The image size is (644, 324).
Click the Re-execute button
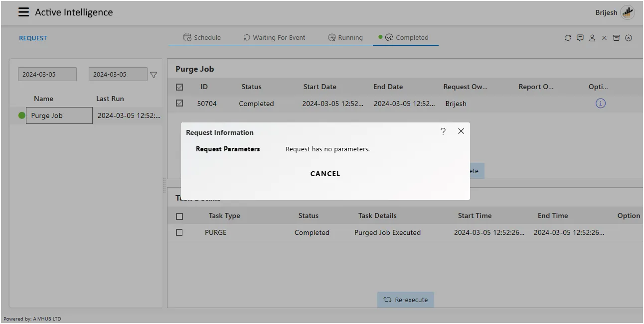click(405, 300)
